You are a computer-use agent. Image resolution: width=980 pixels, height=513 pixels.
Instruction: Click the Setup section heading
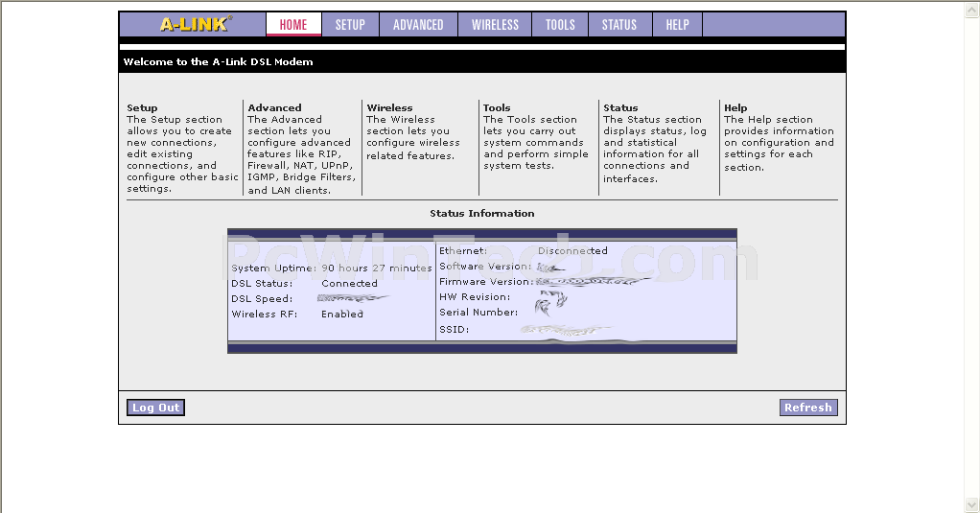tap(142, 107)
